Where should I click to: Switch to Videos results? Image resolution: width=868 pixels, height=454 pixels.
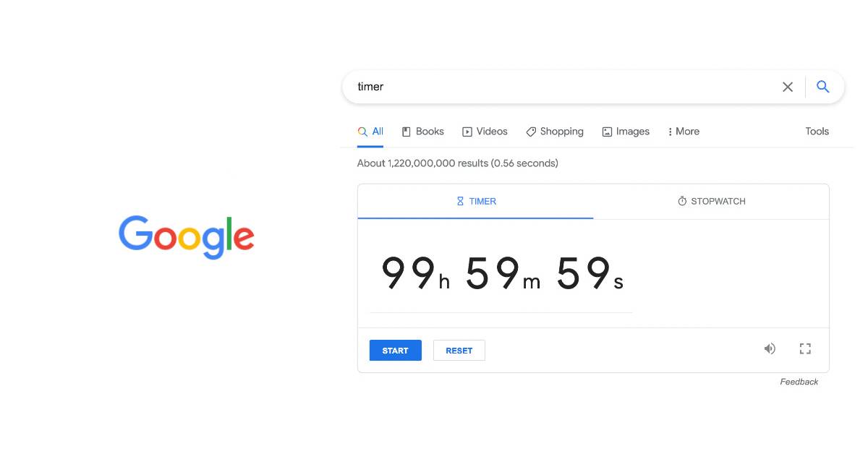click(x=485, y=132)
